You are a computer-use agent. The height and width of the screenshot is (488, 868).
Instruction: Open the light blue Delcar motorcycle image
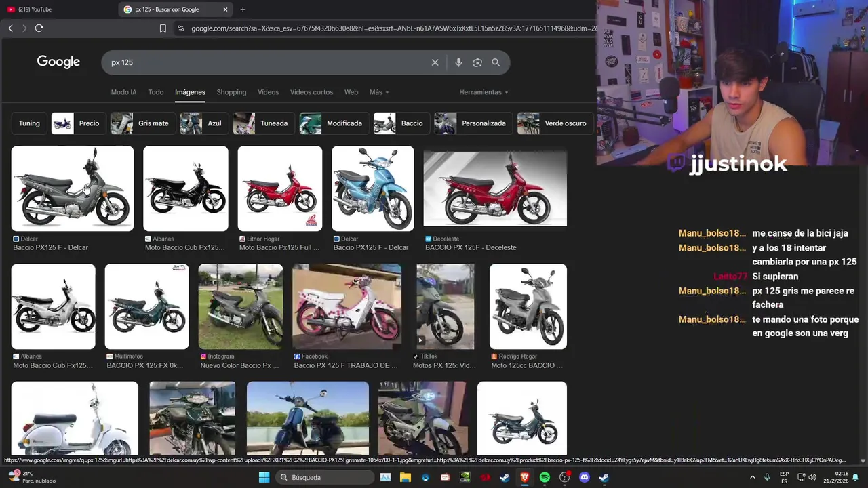(373, 188)
